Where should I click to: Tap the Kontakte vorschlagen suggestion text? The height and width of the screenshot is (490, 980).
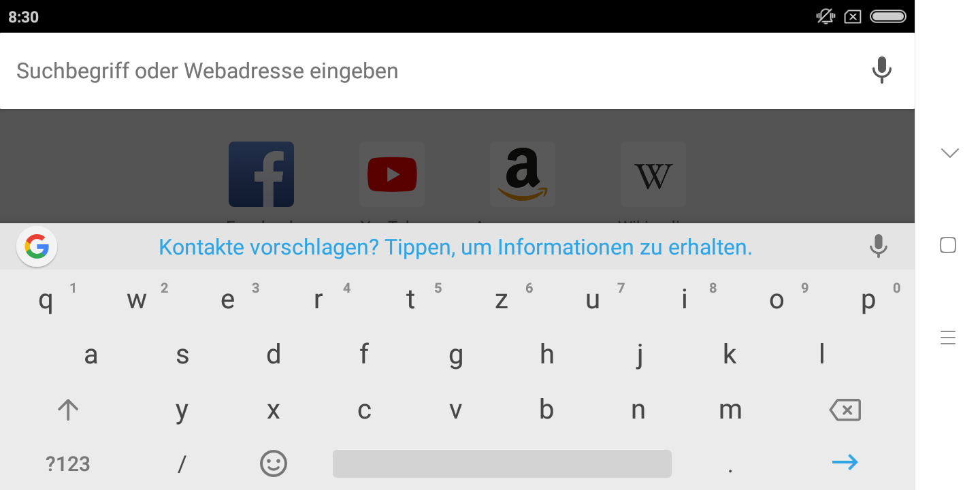click(x=455, y=246)
